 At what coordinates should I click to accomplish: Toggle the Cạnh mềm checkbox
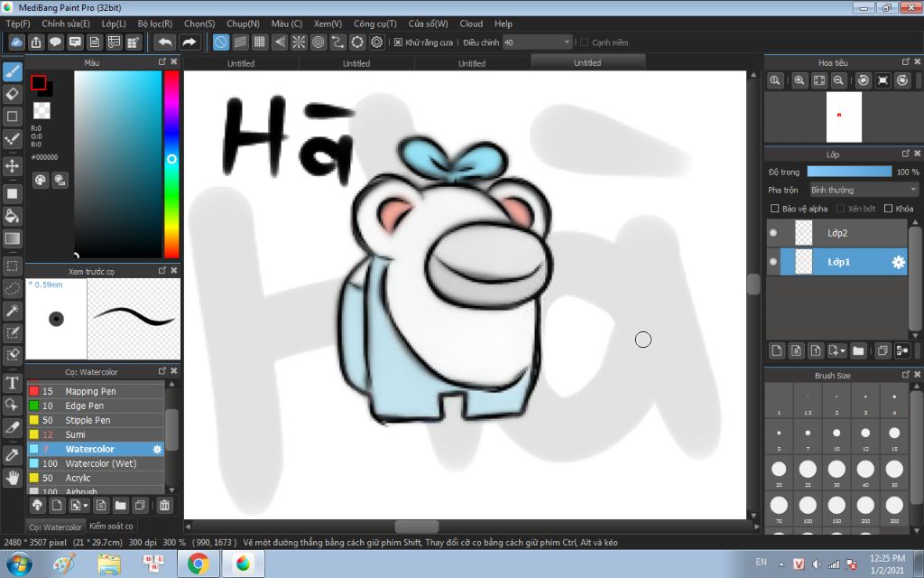click(585, 42)
